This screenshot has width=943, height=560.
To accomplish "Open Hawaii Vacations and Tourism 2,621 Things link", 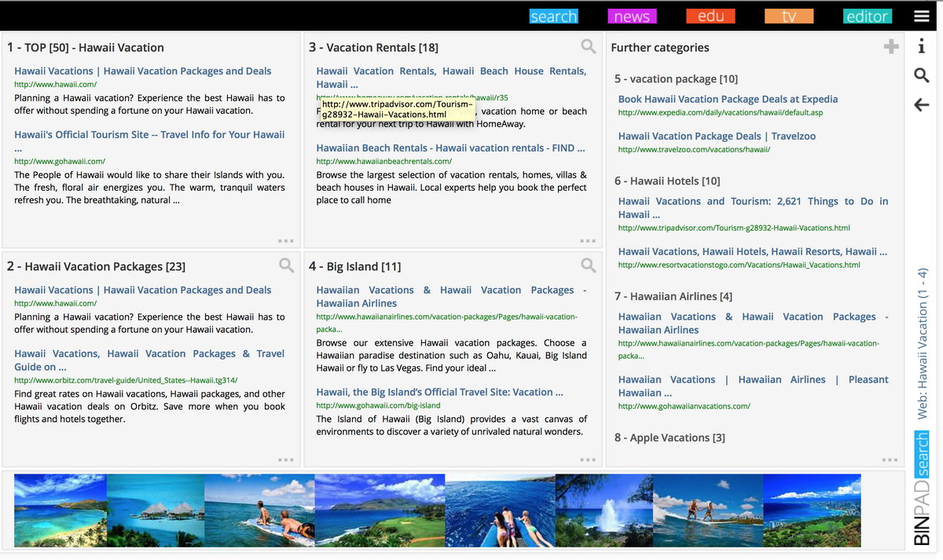I will (x=753, y=207).
